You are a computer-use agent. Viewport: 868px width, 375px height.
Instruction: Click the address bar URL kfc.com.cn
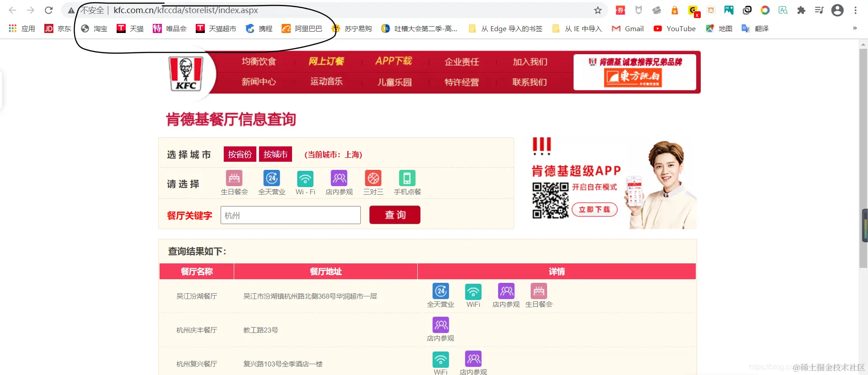[x=186, y=10]
